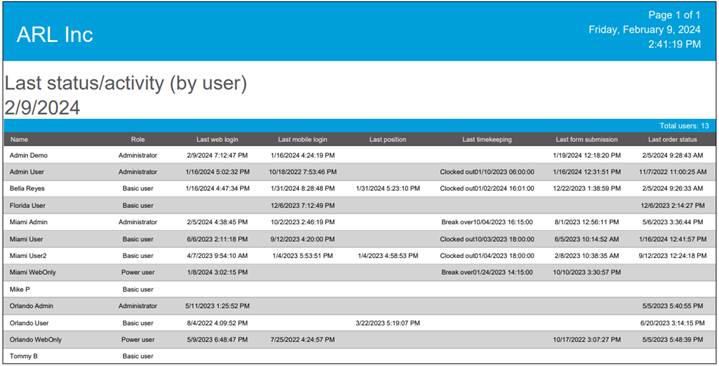Select the Miami WebOnly row name

pyautogui.click(x=32, y=272)
